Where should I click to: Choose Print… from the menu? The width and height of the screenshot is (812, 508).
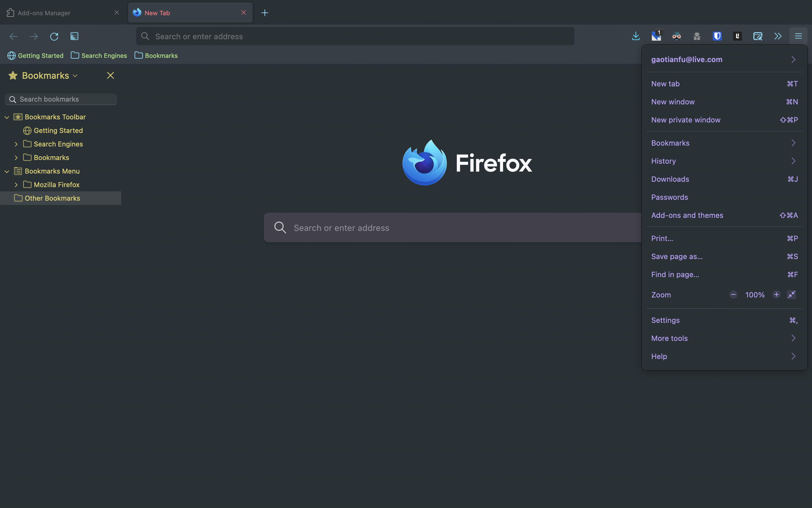pos(724,238)
